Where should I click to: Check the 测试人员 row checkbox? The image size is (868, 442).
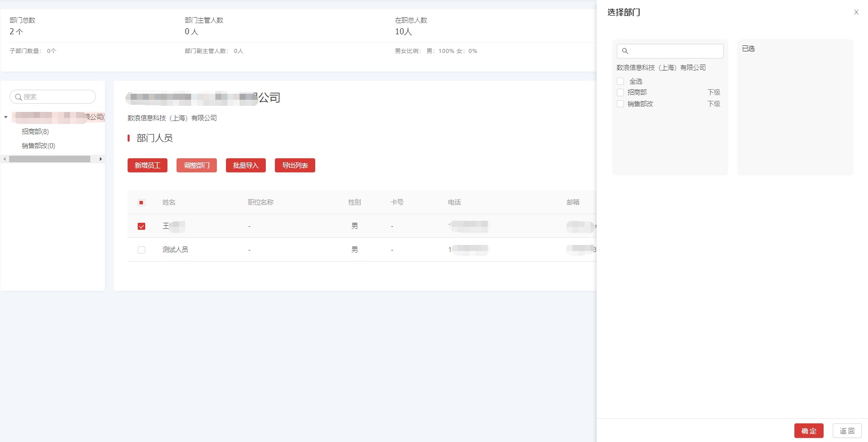tap(141, 250)
